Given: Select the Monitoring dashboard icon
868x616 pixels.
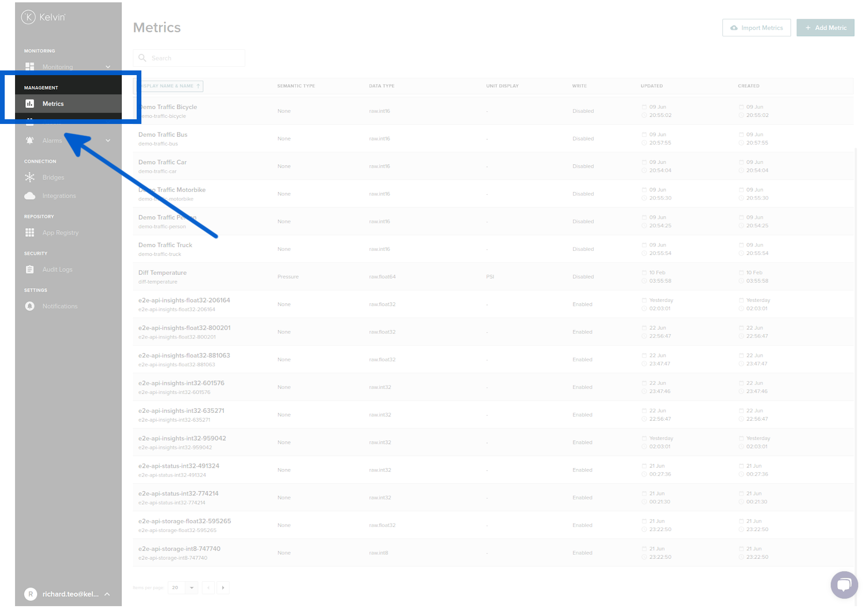Looking at the screenshot, I should pyautogui.click(x=30, y=67).
